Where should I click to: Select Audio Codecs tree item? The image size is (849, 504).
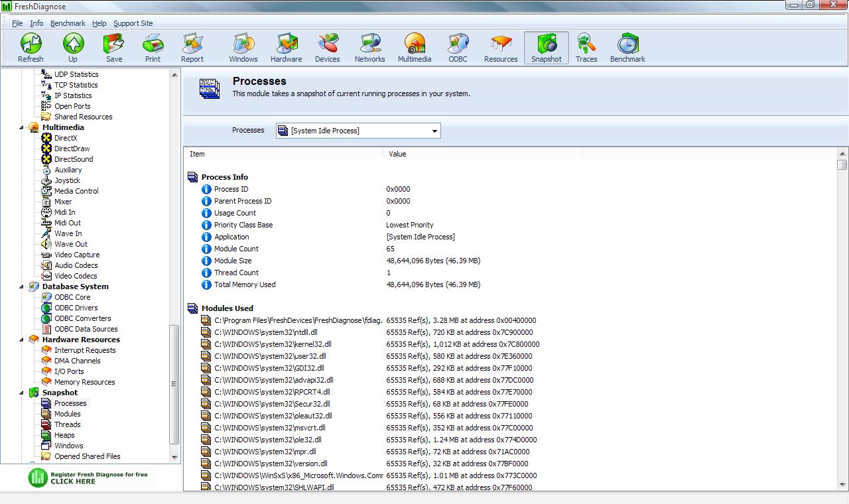76,265
